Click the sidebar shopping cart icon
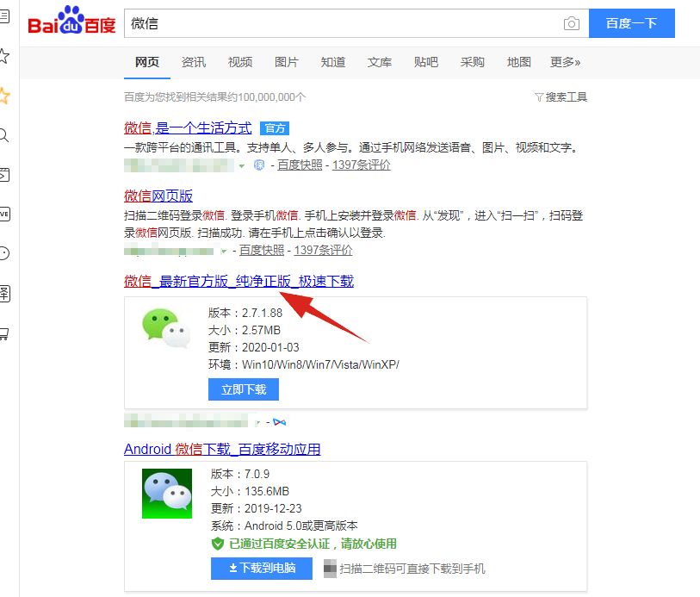The image size is (700, 597). tap(3, 333)
